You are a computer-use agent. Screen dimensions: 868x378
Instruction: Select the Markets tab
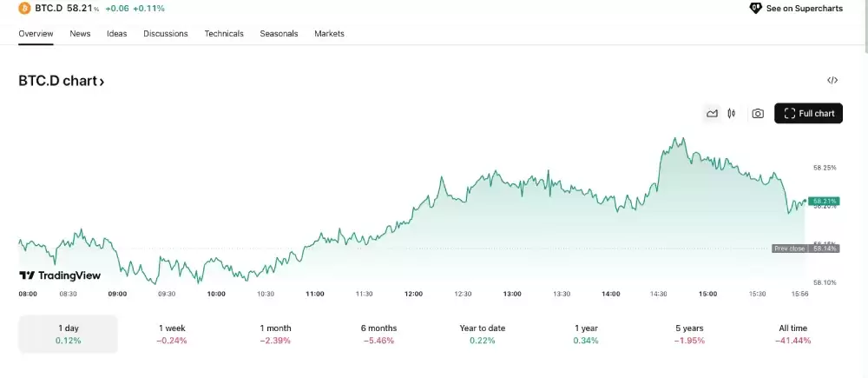point(329,34)
